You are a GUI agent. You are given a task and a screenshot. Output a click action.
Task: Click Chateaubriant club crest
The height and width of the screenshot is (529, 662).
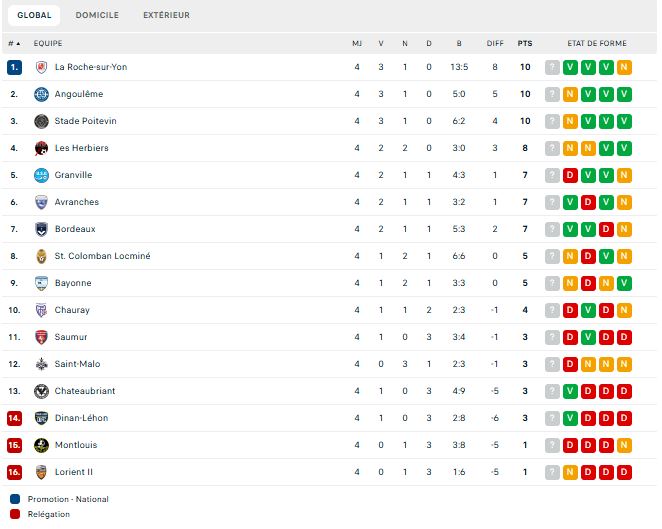tap(41, 391)
